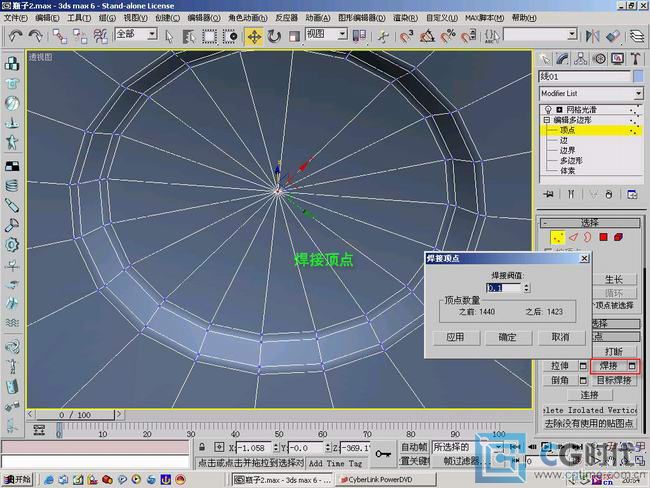The width and height of the screenshot is (650, 488).
Task: Click the 焊接阀值 threshold input field
Action: tap(504, 288)
